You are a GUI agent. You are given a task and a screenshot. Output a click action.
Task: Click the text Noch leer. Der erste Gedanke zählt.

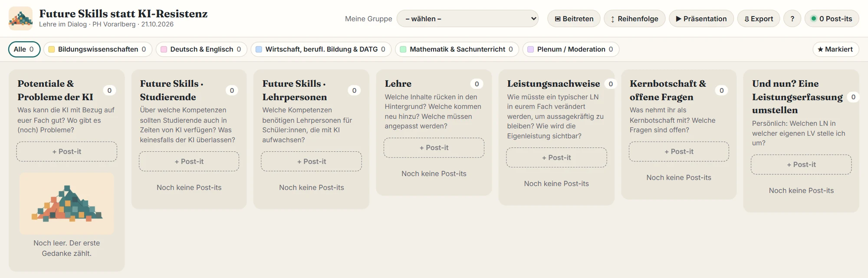tap(67, 248)
